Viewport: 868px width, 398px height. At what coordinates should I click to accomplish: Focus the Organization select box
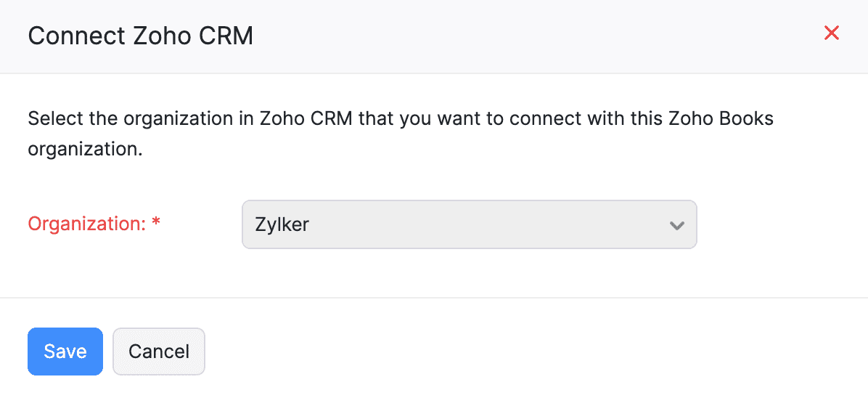point(469,225)
